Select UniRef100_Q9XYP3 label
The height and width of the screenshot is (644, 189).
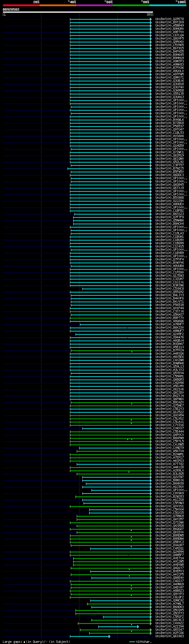tap(170, 594)
